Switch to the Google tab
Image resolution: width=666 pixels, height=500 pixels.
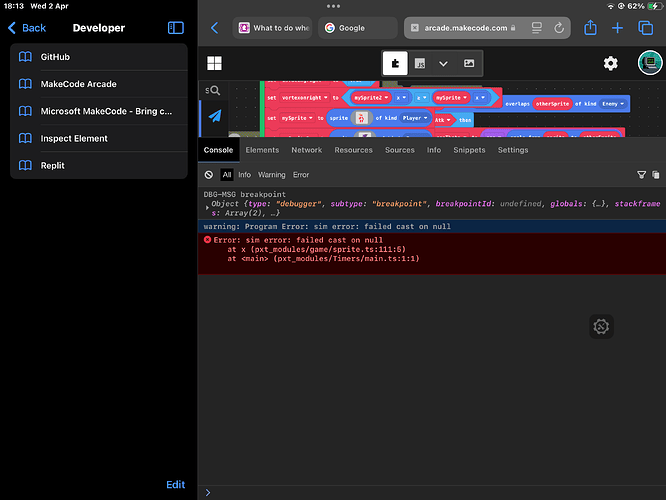(358, 28)
